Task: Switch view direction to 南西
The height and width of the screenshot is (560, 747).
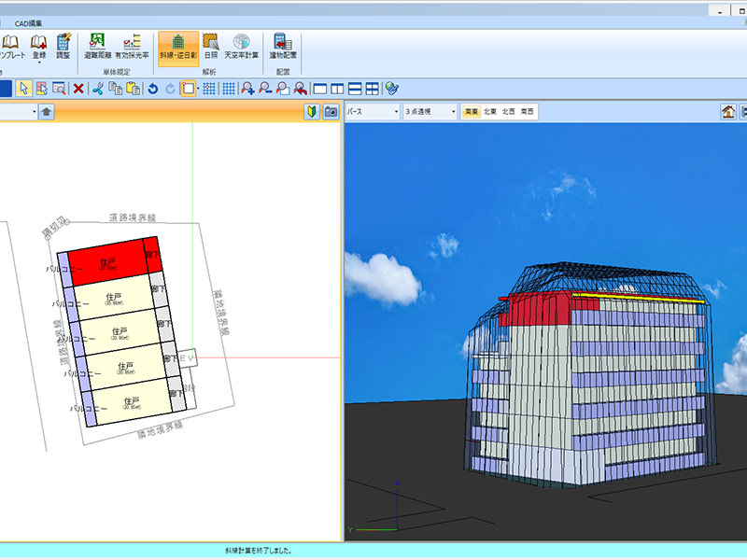Action: [x=528, y=112]
